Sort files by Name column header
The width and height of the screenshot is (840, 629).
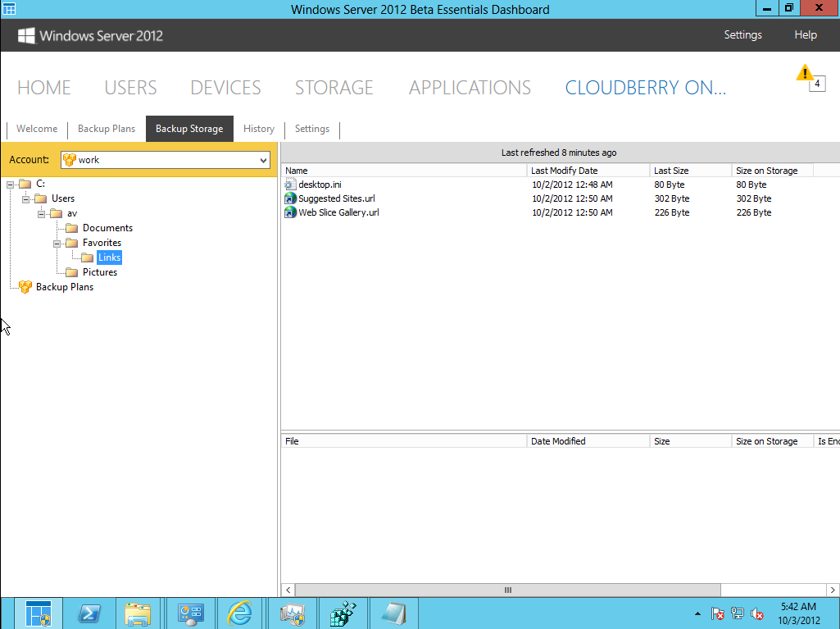[x=404, y=171]
